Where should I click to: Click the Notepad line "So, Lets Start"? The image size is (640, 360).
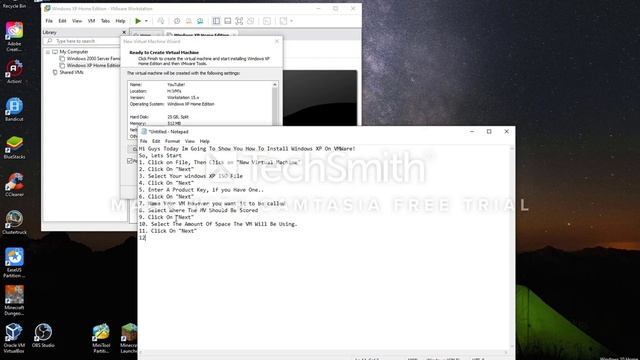coord(160,156)
